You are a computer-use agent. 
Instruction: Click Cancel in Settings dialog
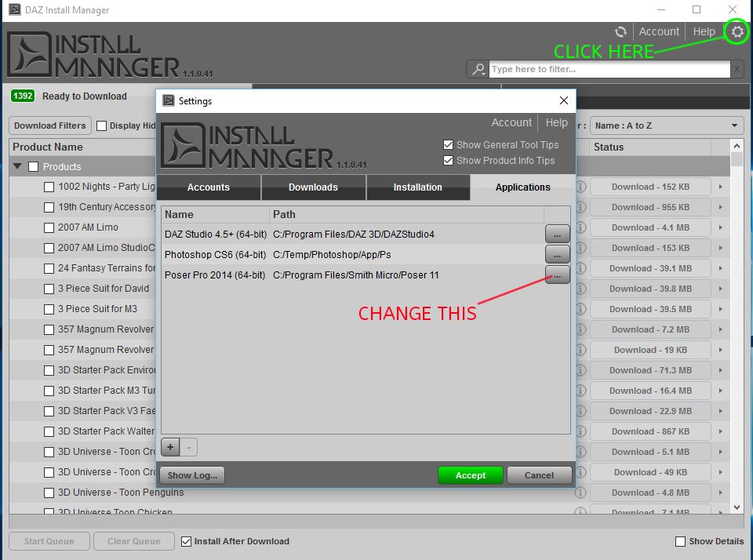(x=539, y=475)
